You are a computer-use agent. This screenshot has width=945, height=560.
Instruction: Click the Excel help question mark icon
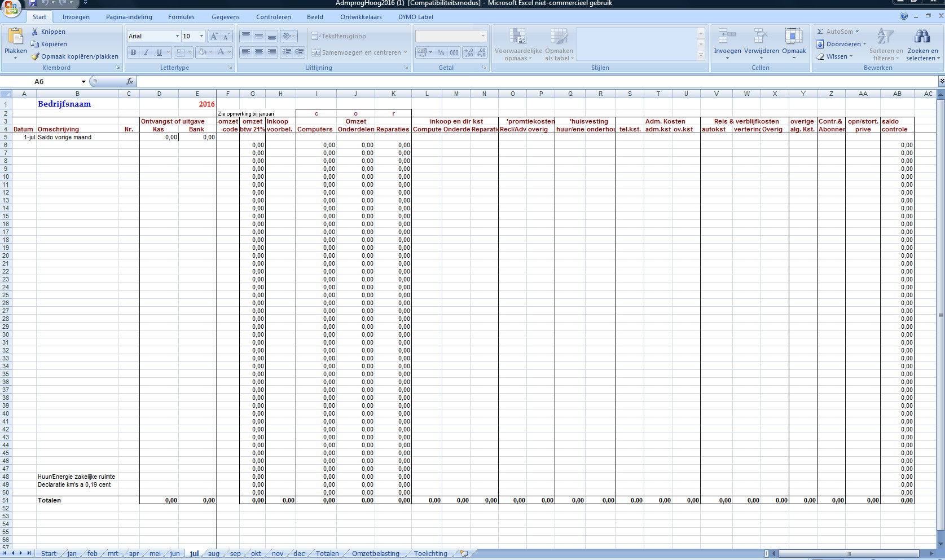coord(904,16)
